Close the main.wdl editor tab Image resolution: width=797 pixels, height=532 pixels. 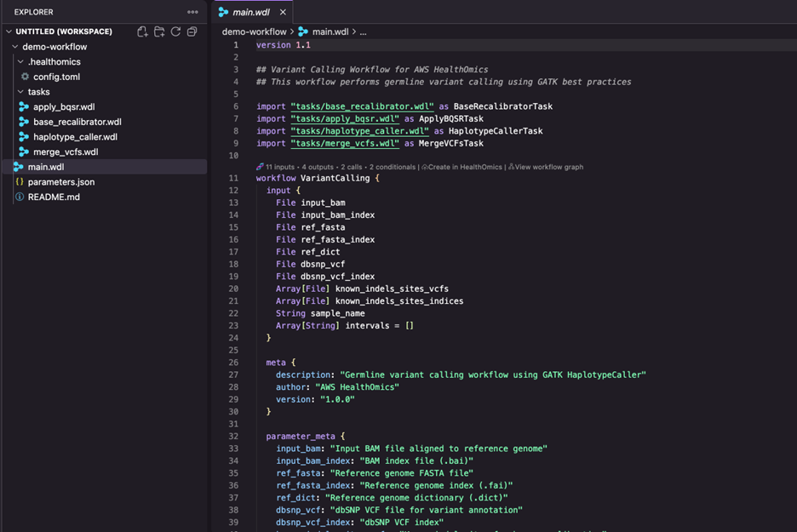point(283,12)
